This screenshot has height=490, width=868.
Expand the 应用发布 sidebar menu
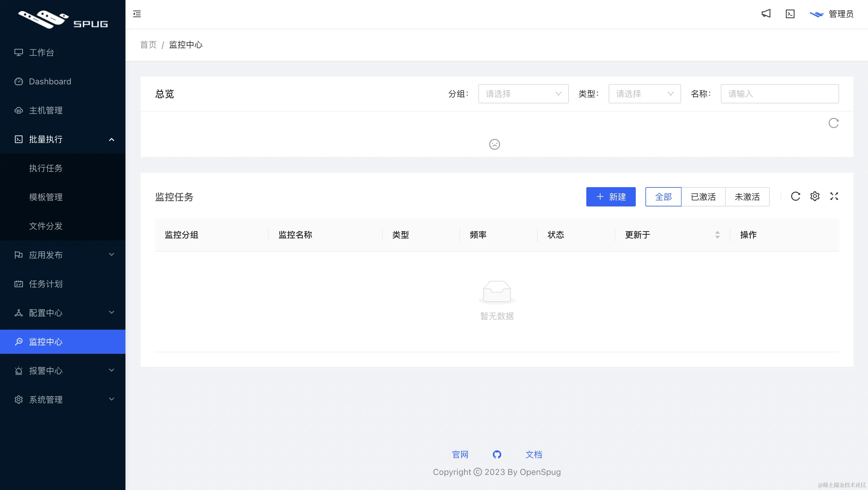click(63, 255)
